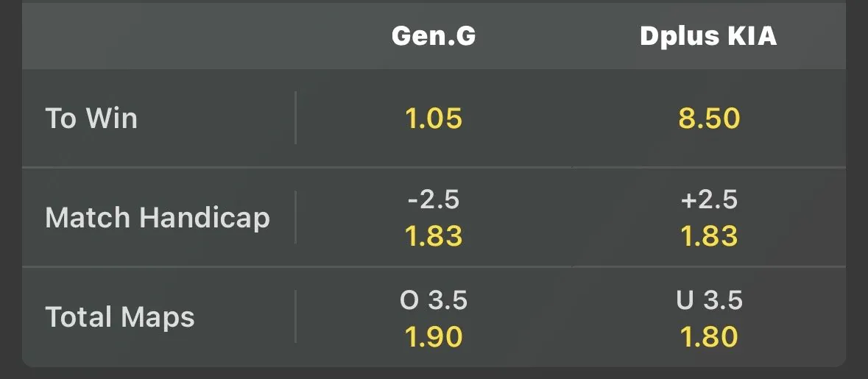868x379 pixels.
Task: Click the O 3.5 total maps line
Action: pyautogui.click(x=434, y=300)
